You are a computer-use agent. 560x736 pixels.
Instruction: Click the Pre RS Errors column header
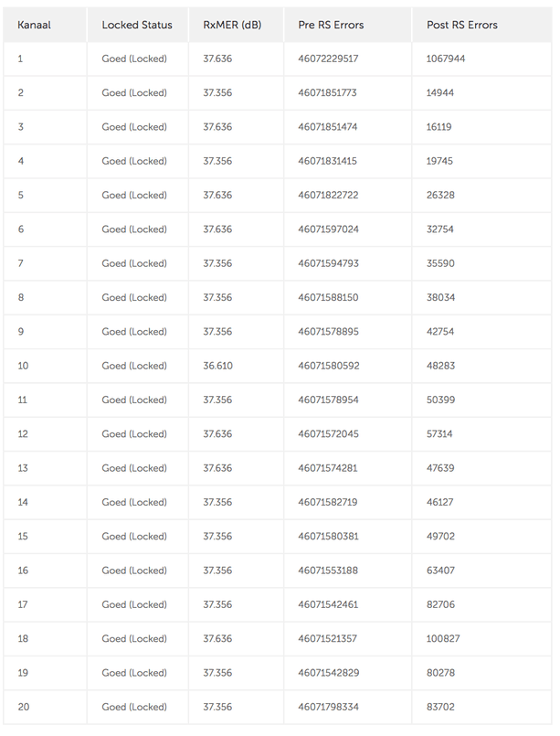332,25
